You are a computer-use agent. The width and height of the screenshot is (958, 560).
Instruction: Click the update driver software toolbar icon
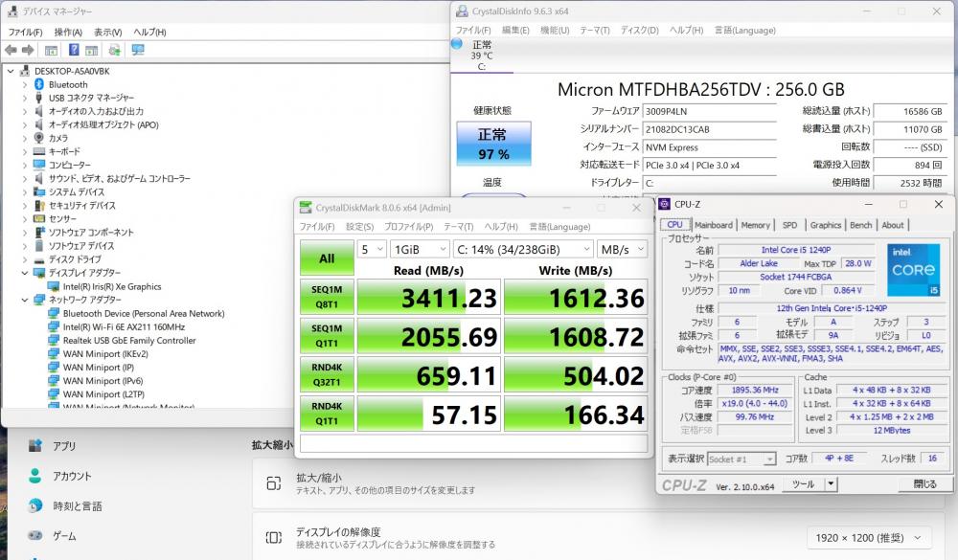click(x=114, y=50)
